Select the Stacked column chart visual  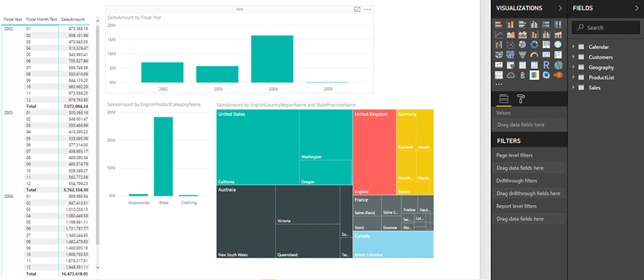click(x=510, y=24)
